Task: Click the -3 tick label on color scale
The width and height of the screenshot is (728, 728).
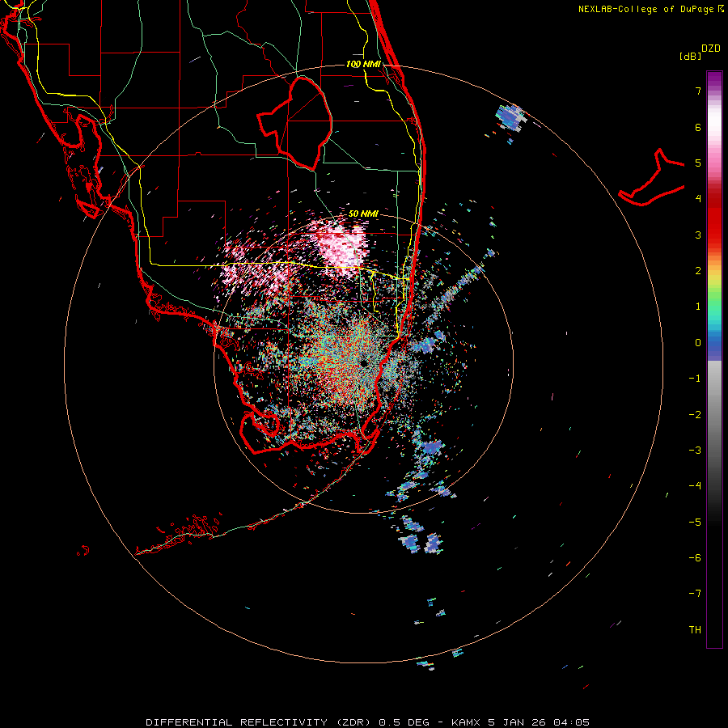Action: pos(695,451)
